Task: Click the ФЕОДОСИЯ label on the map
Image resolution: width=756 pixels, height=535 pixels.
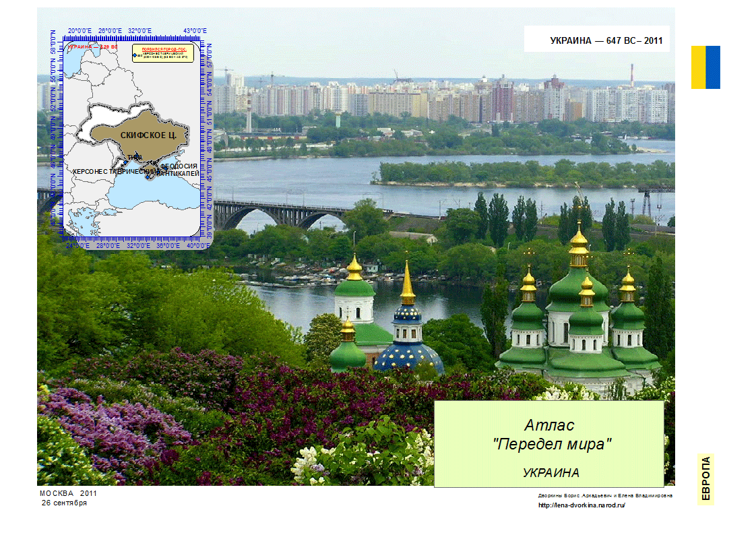Action: tap(179, 166)
